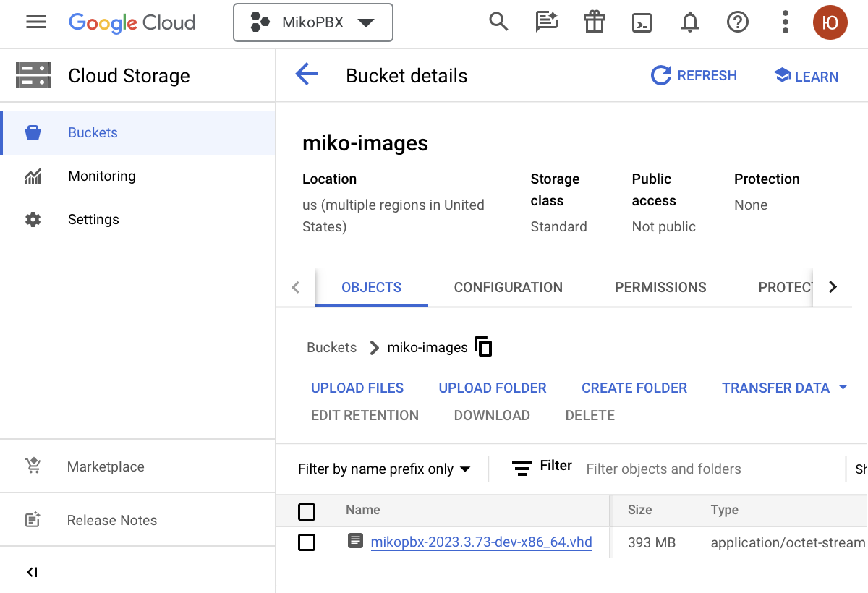Click the search magnifier icon

coord(498,22)
